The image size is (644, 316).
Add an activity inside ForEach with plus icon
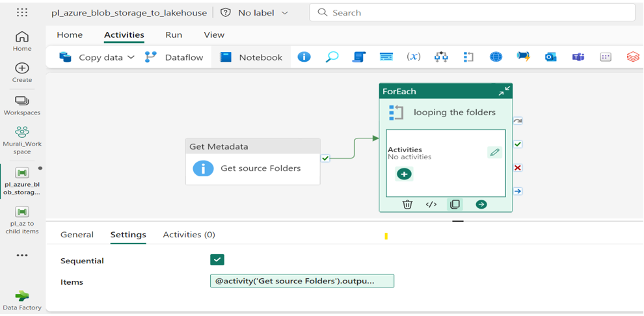(x=404, y=174)
